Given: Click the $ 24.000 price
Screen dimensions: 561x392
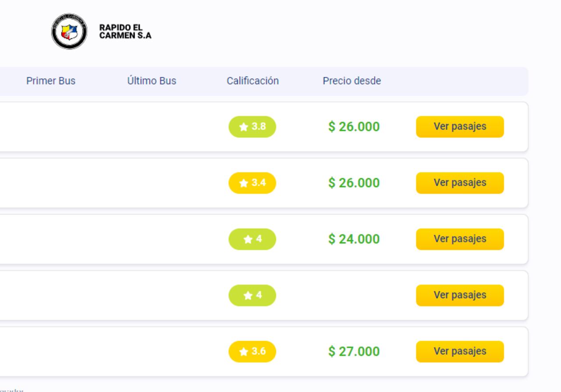Looking at the screenshot, I should [x=354, y=239].
